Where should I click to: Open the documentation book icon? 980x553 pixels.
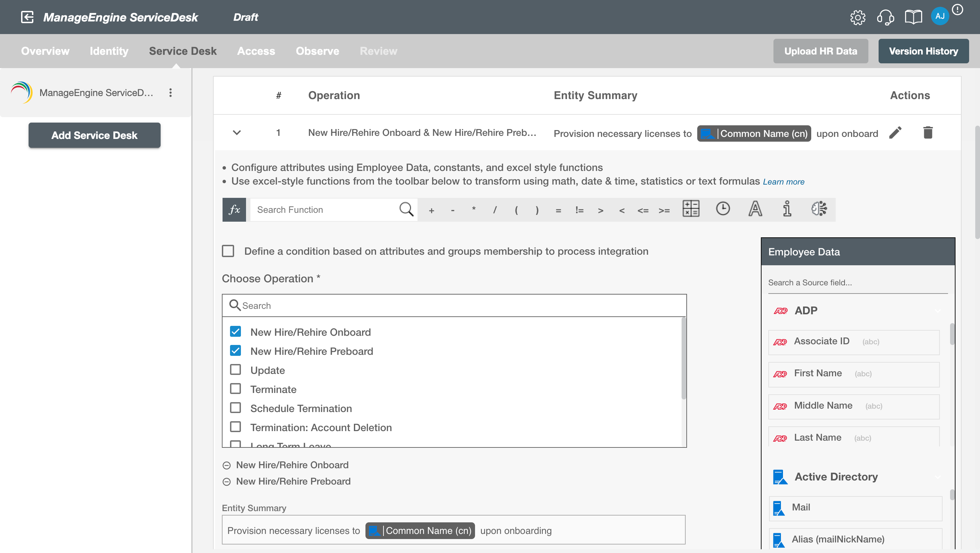(x=913, y=17)
